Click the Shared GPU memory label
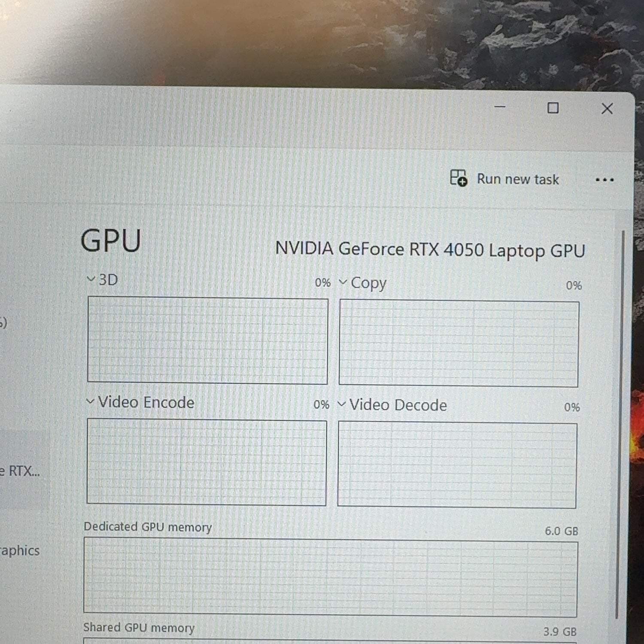644x644 pixels. click(x=139, y=628)
